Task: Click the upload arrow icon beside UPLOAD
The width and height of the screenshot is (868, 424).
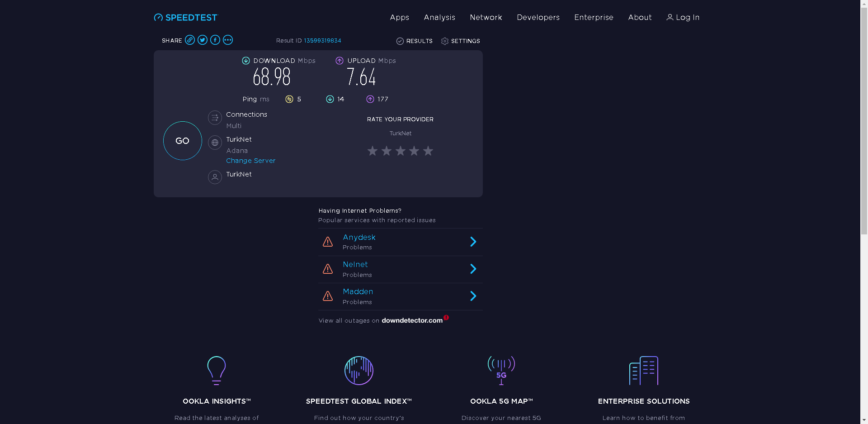Action: tap(340, 61)
